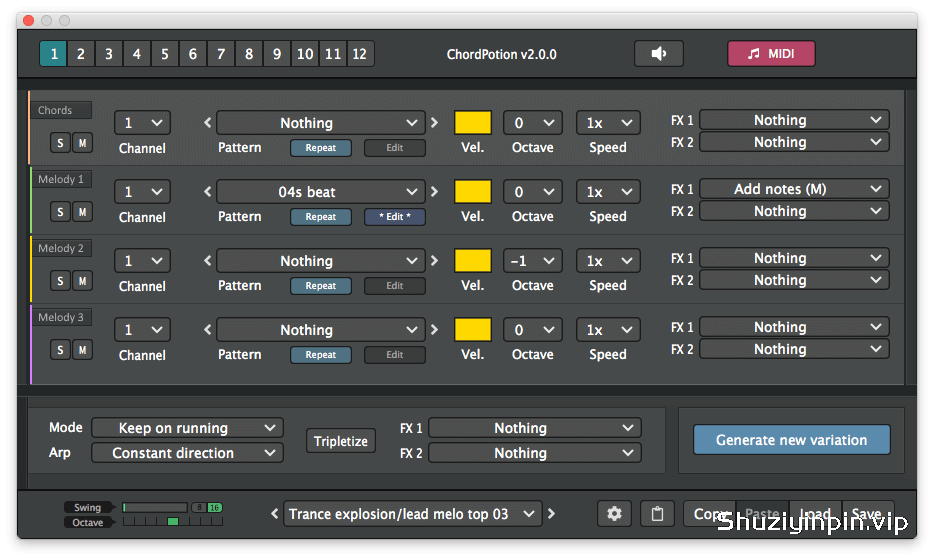Switch to slot tab 12
The image size is (934, 560).
click(360, 54)
